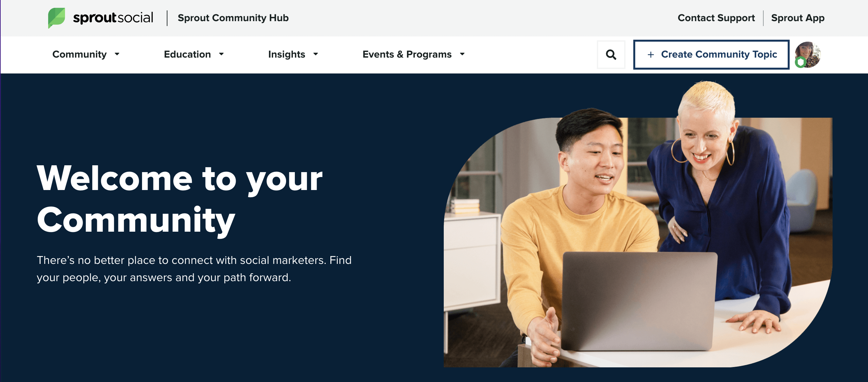This screenshot has height=382, width=868.
Task: Follow the Contact Support link
Action: pyautogui.click(x=716, y=18)
